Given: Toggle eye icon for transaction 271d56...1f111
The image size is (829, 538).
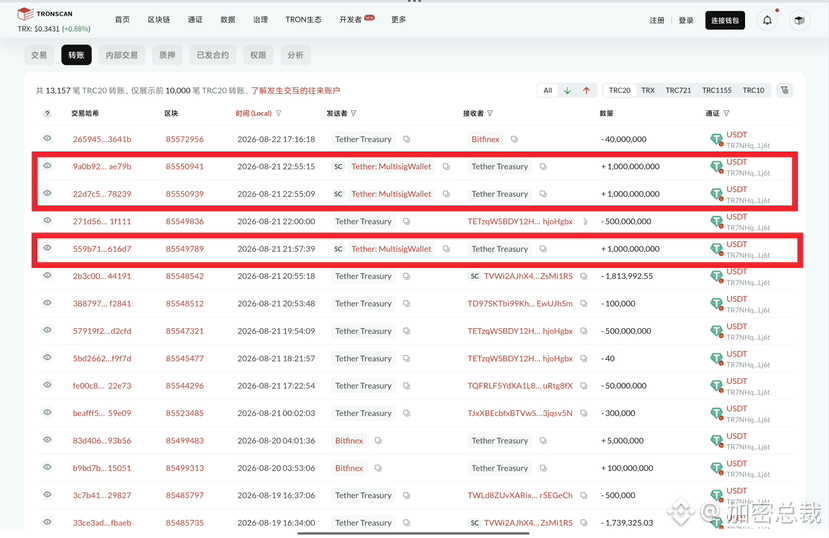Looking at the screenshot, I should (x=47, y=221).
